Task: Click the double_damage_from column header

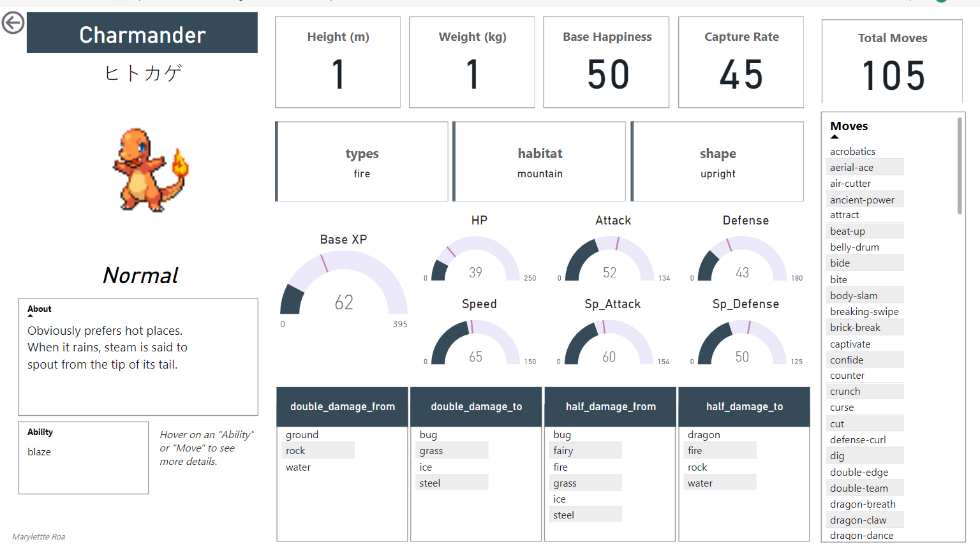Action: tap(342, 407)
